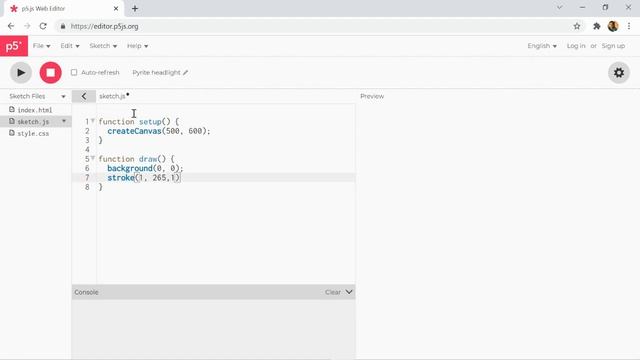The image size is (640, 360).
Task: Open browser extensions puzzle icon
Action: pos(596,26)
